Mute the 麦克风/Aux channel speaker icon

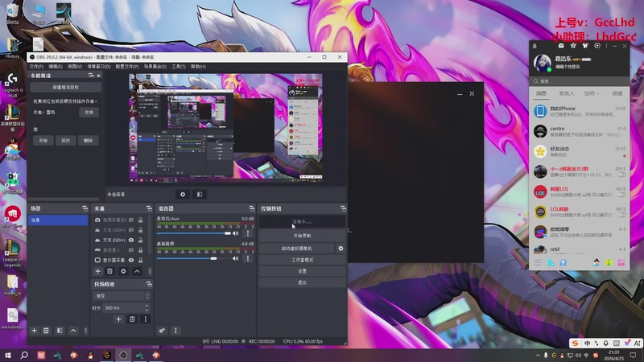click(x=235, y=233)
